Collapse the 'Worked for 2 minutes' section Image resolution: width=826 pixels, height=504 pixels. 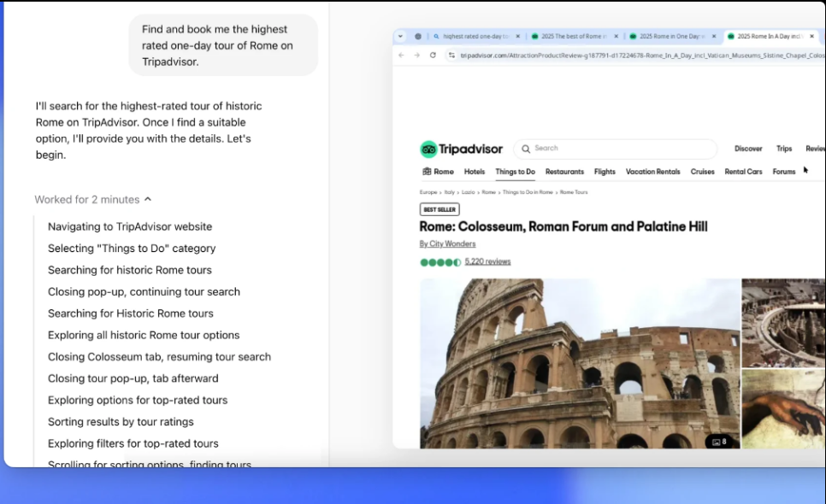click(93, 199)
